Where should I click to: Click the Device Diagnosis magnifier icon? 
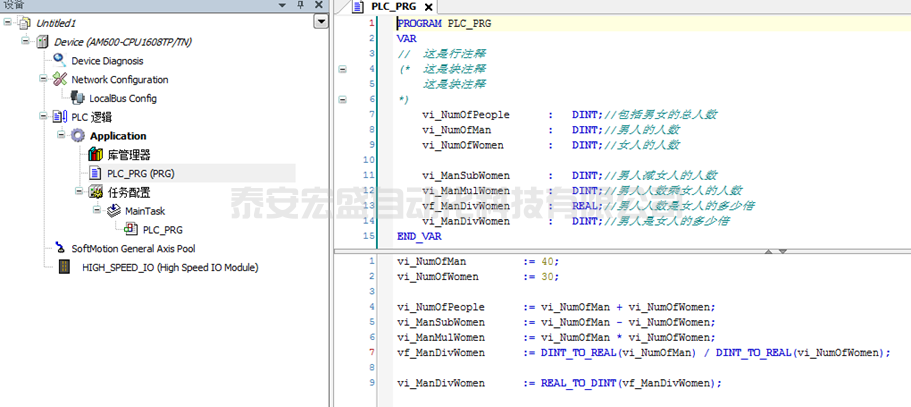point(61,61)
